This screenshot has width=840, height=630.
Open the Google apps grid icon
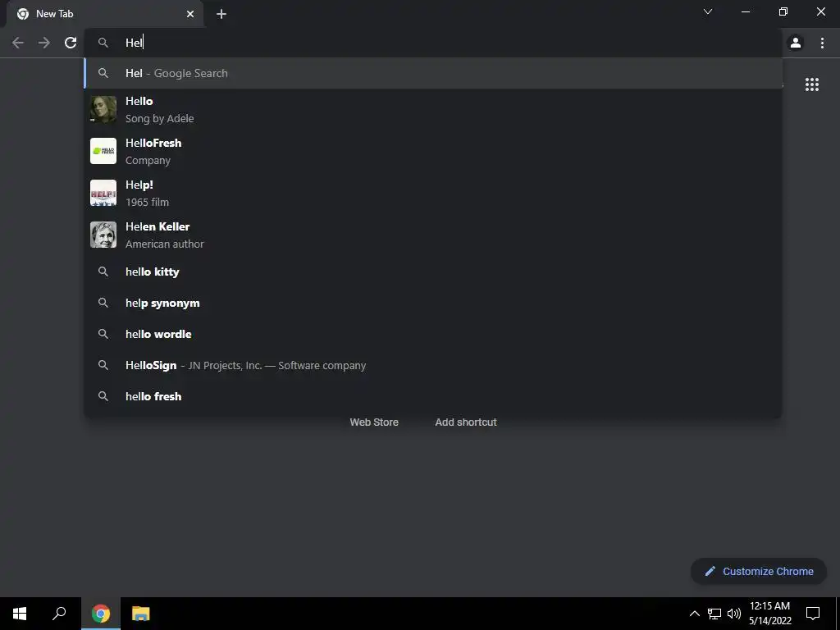pos(811,84)
